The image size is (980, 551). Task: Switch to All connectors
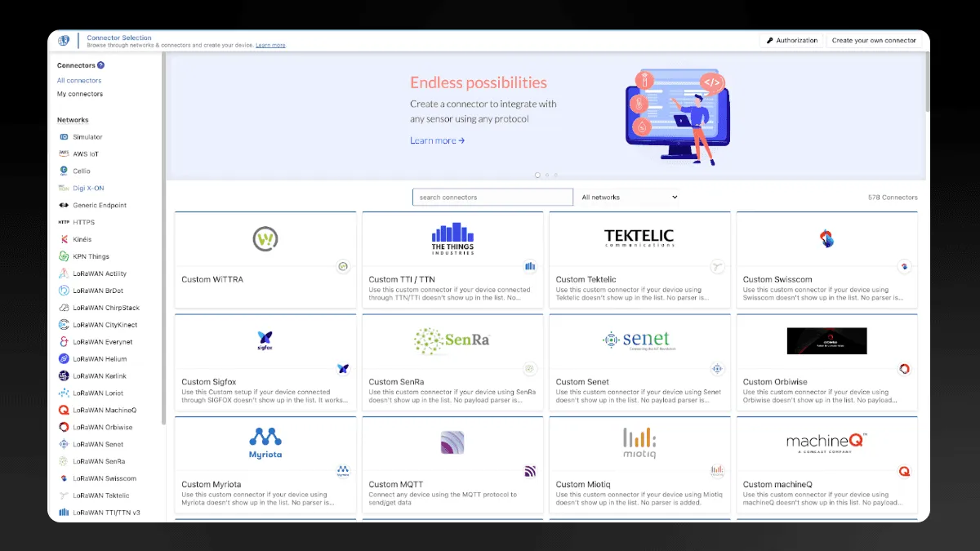pyautogui.click(x=79, y=80)
